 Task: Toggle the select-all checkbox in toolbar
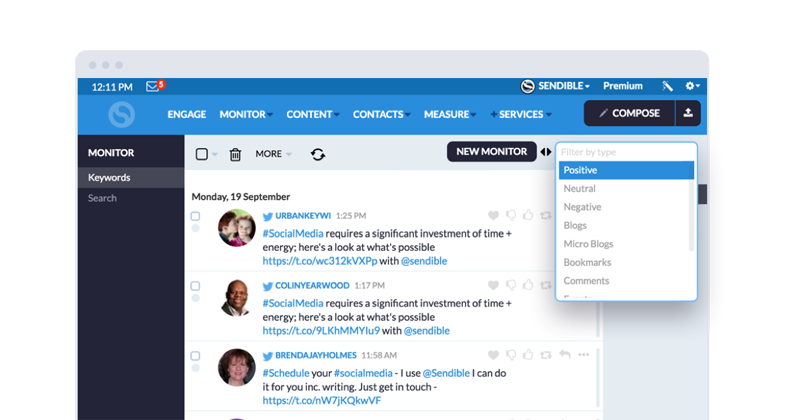click(202, 154)
